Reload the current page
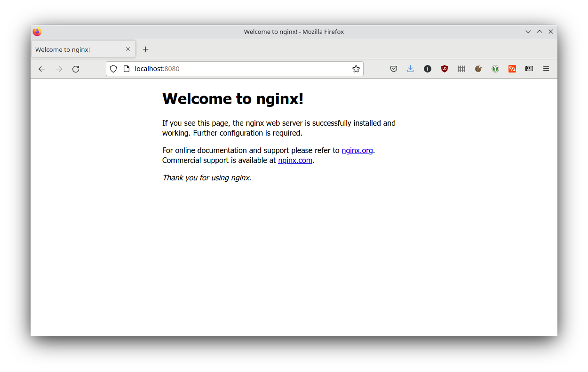 [x=75, y=69]
